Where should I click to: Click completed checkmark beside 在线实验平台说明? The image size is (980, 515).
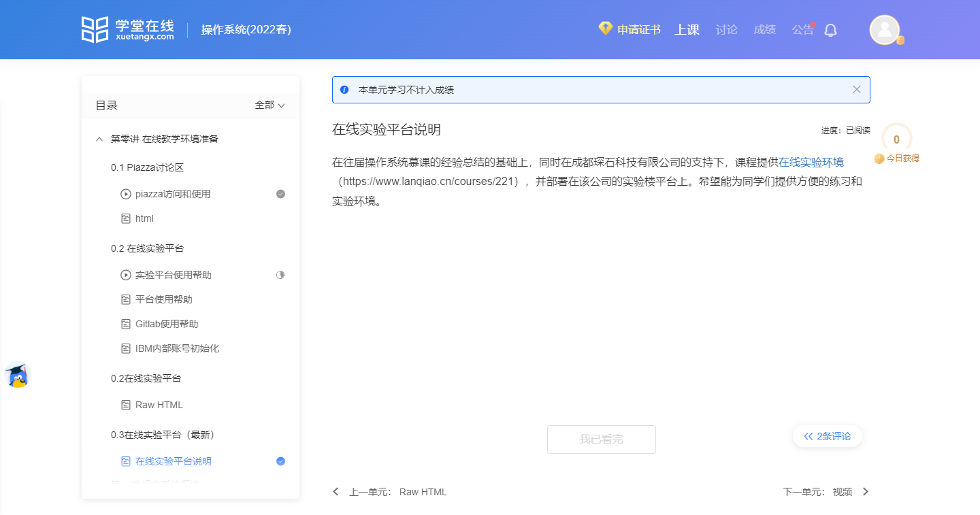coord(280,461)
